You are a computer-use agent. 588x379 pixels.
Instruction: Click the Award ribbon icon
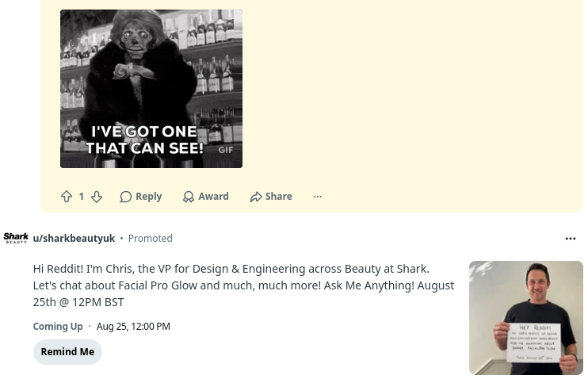[x=189, y=197]
